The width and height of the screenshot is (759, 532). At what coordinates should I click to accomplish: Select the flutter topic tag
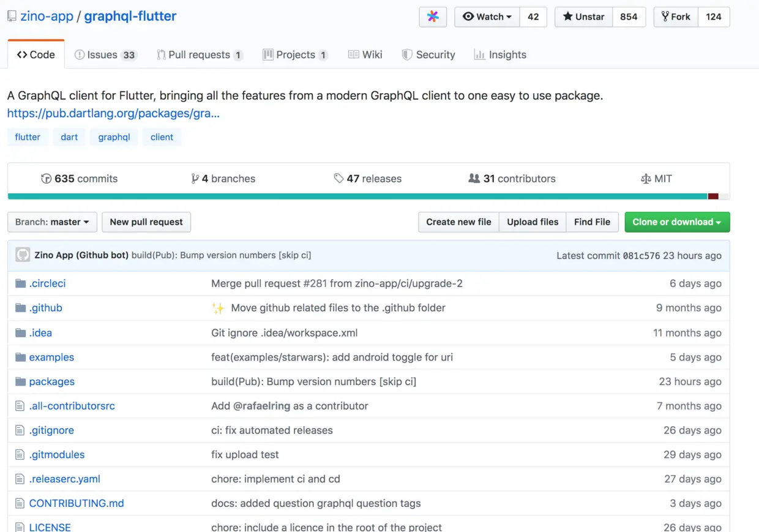[28, 137]
